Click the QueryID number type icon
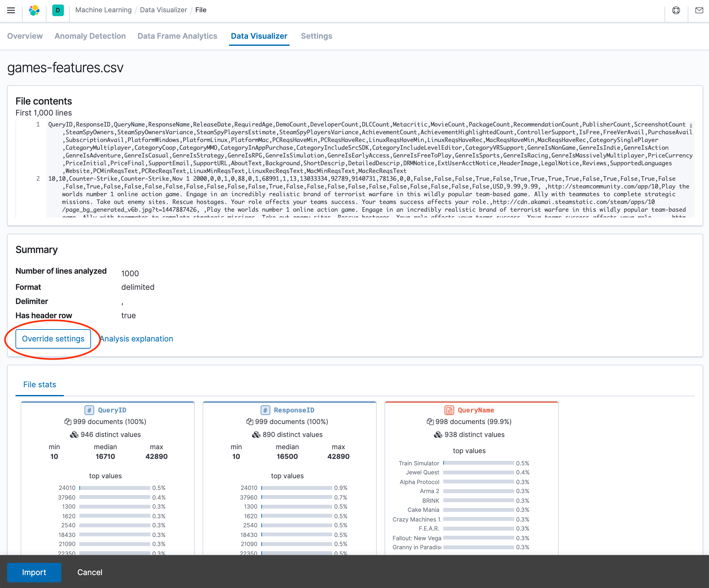The height and width of the screenshot is (588, 709). click(89, 410)
